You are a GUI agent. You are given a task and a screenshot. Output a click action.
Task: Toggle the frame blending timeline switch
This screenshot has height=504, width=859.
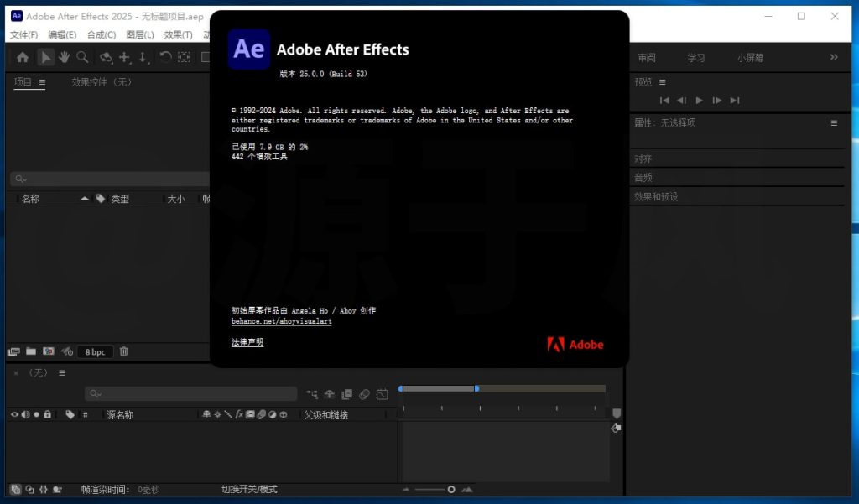pos(346,394)
